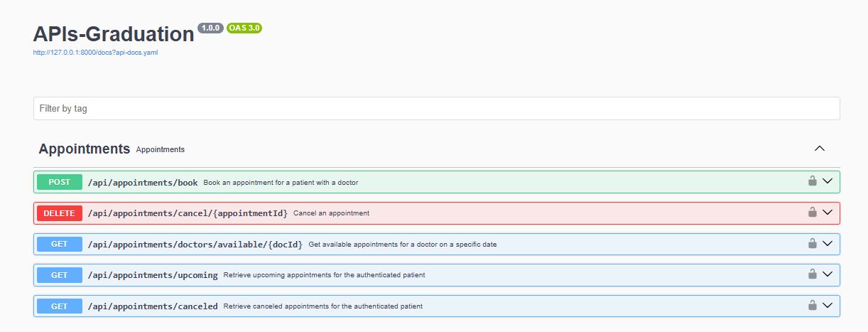
Task: Click the Appointments tag heading
Action: coord(85,149)
